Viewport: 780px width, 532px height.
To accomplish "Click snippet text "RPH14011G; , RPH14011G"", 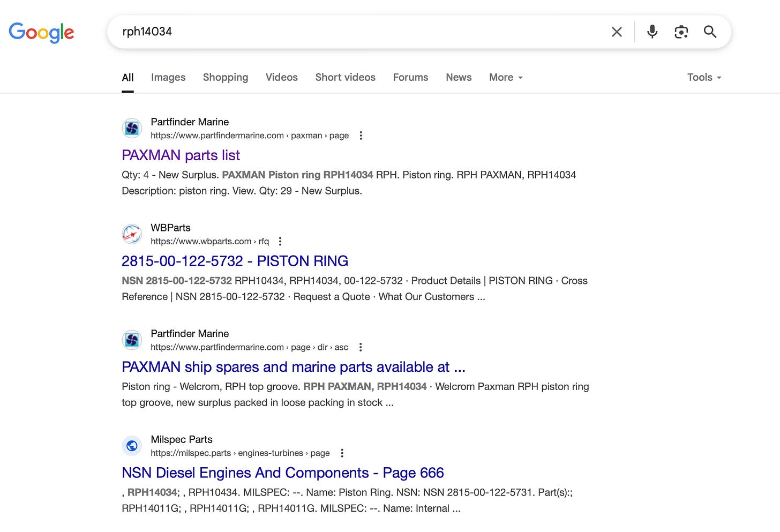I will 185,508.
